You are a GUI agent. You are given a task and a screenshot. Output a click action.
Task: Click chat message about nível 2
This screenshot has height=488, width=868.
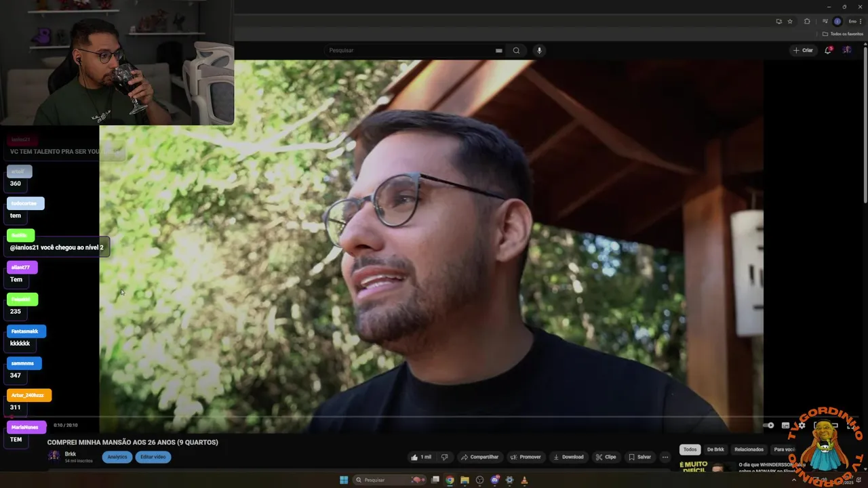tap(57, 247)
